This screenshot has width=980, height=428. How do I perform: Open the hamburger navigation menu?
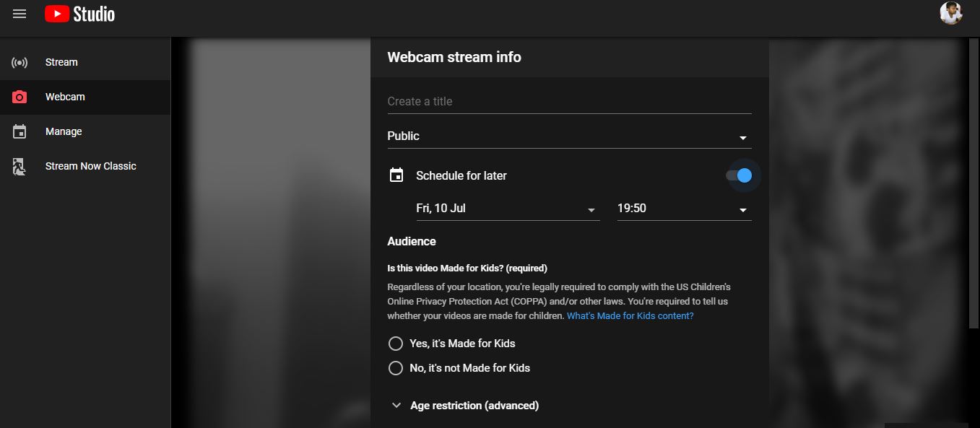tap(19, 14)
